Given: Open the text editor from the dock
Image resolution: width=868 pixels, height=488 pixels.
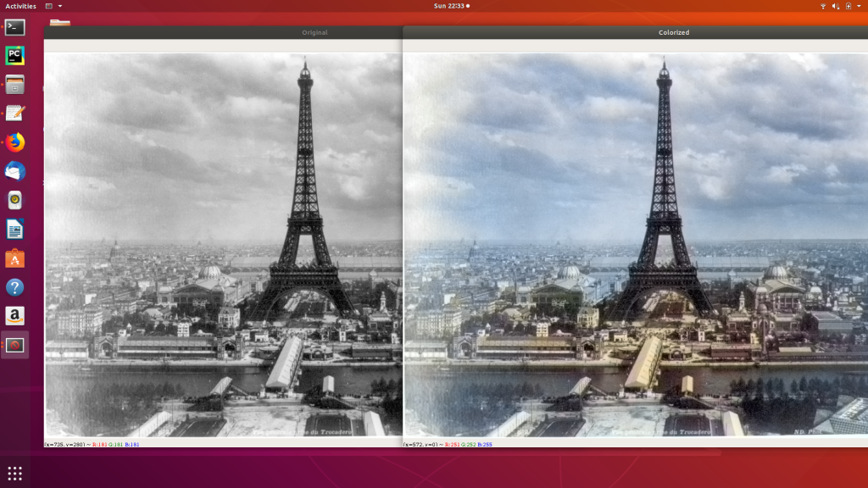Looking at the screenshot, I should pyautogui.click(x=14, y=114).
